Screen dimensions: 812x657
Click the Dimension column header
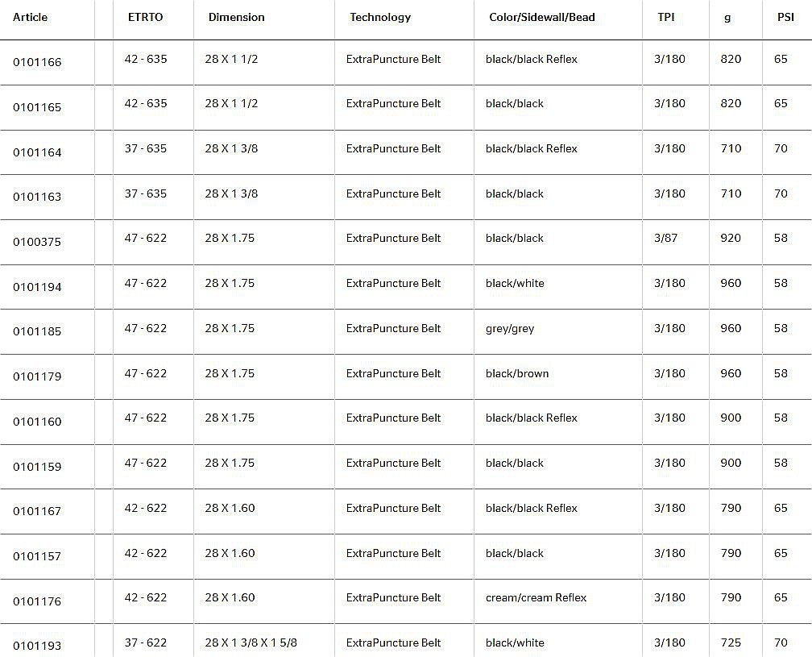click(x=236, y=18)
